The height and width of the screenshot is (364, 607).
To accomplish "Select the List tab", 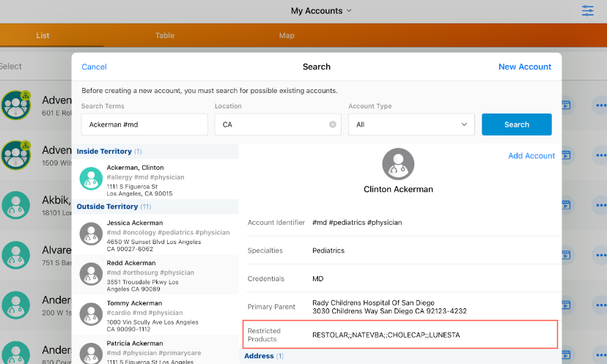I will 43,35.
